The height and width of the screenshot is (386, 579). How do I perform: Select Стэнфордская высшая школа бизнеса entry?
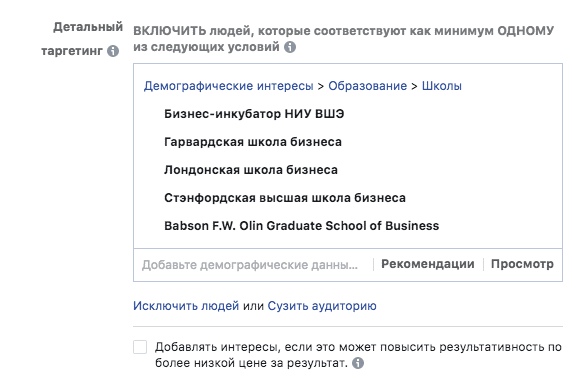(285, 198)
